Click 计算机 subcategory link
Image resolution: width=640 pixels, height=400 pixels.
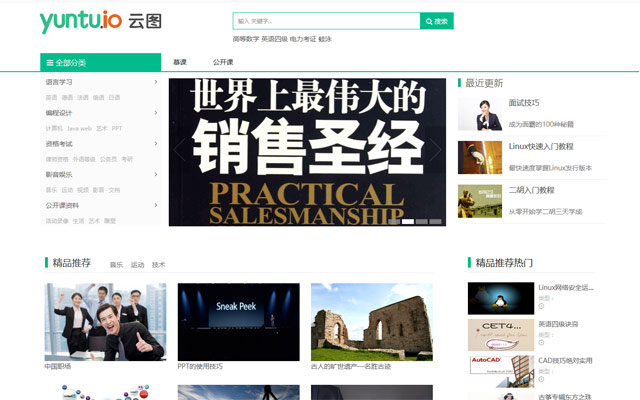point(54,128)
